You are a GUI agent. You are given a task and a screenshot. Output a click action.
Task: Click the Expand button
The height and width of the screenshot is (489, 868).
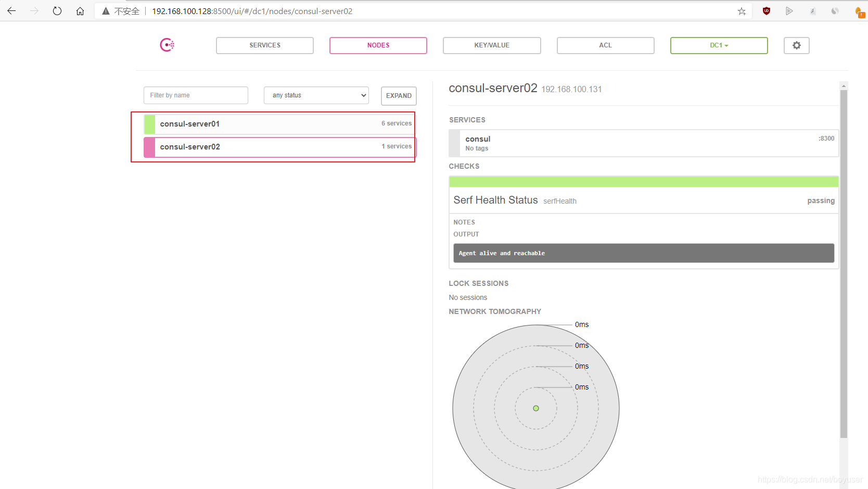point(399,96)
